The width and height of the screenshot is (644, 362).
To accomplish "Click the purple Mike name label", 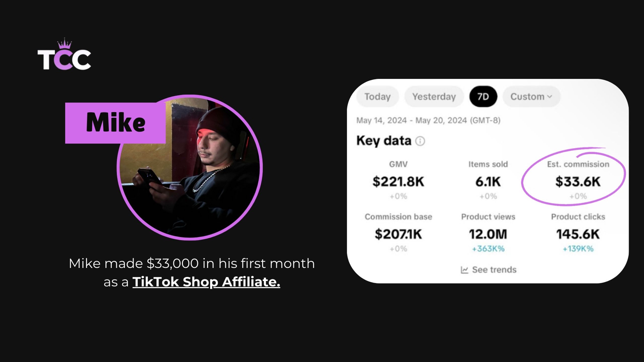I will [115, 123].
